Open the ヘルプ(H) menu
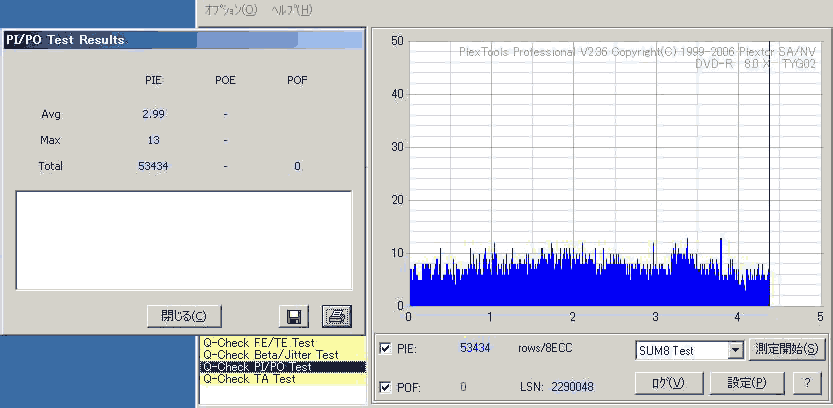833x408 pixels. pos(292,10)
